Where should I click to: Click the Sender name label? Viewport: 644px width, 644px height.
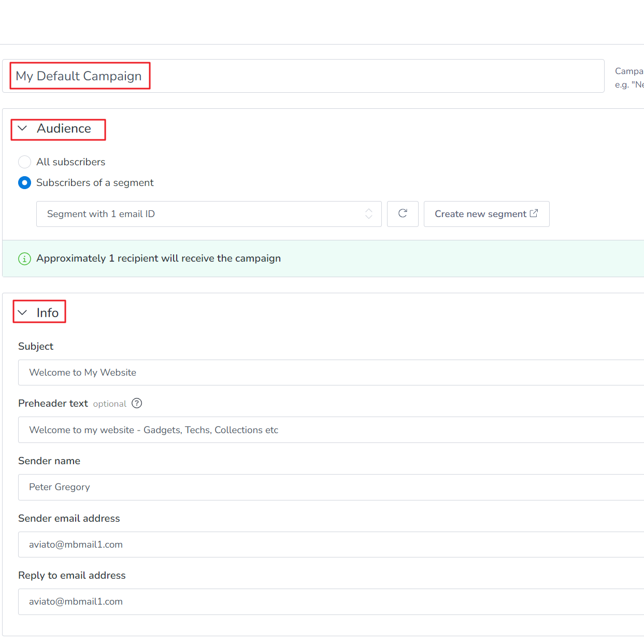click(x=49, y=461)
